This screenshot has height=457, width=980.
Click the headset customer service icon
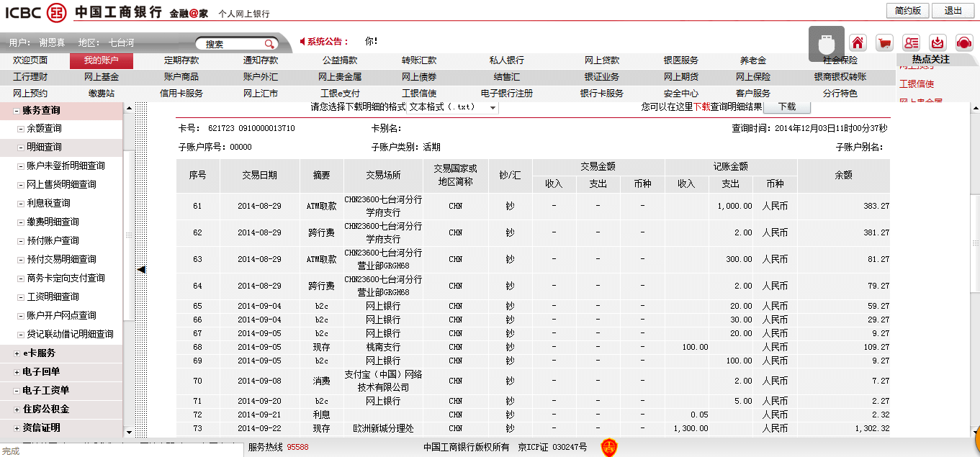click(964, 42)
